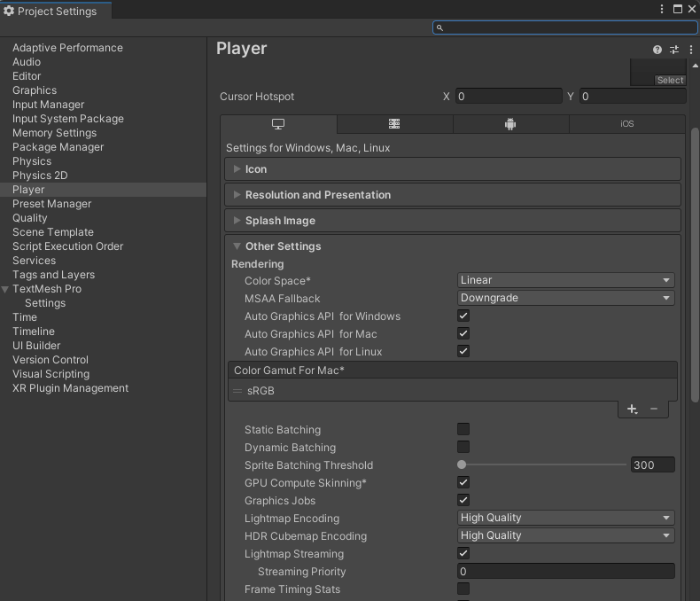Disable Auto Graphics API for Windows
This screenshot has width=700, height=601.
[463, 316]
